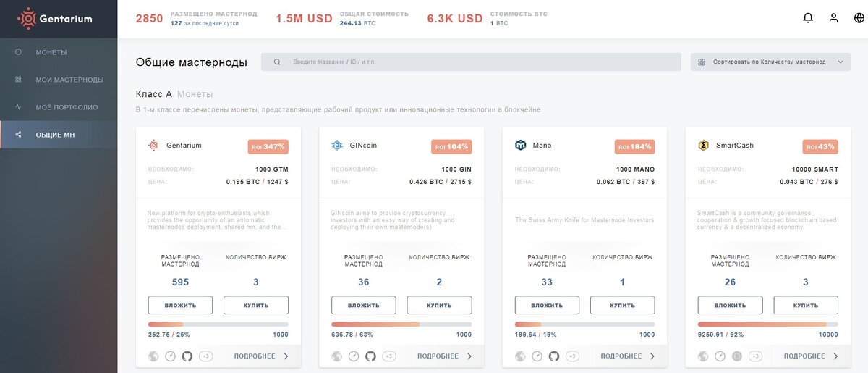Click the 1.5M USD total value stat
This screenshot has width=868, height=373.
pyautogui.click(x=304, y=19)
